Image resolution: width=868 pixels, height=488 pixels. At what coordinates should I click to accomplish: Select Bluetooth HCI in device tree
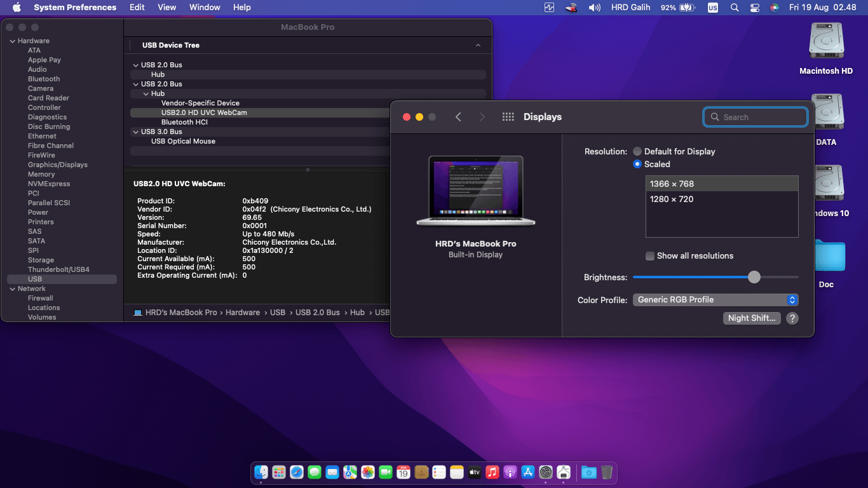(184, 122)
